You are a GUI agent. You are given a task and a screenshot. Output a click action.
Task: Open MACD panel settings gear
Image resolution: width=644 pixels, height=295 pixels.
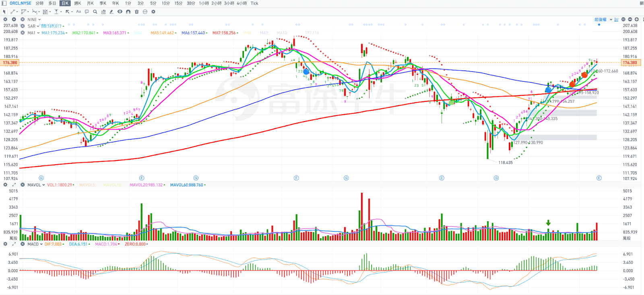[5, 244]
